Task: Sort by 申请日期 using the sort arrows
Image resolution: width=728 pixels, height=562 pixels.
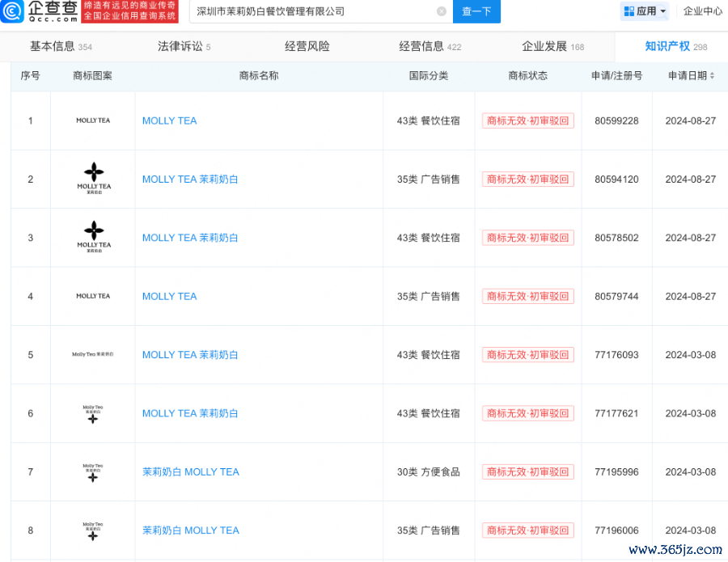Action: [x=712, y=76]
